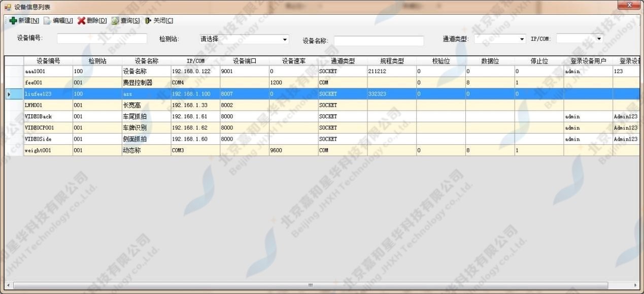Viewport: 644px width, 294px height.
Task: Select the LWH001 device row
Action: pos(322,105)
